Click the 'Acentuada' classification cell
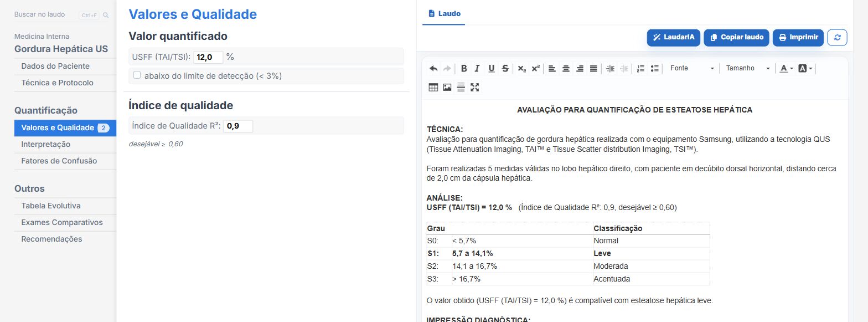 (651, 279)
